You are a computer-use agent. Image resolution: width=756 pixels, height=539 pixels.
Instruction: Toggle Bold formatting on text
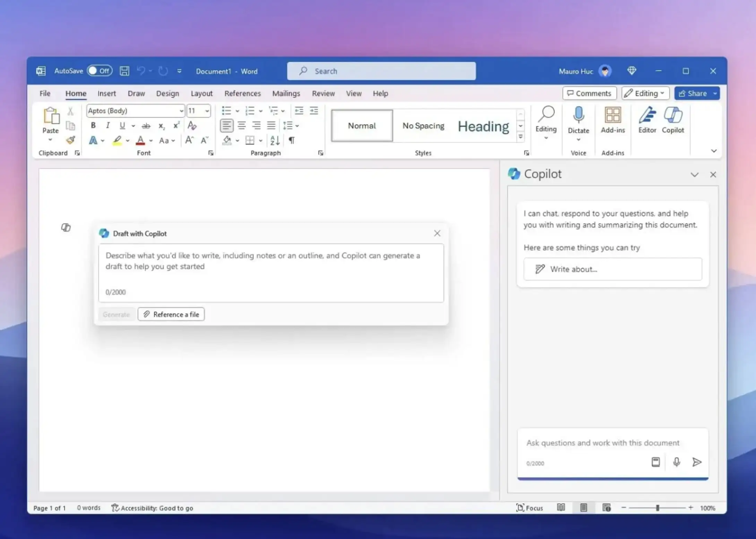pos(93,125)
